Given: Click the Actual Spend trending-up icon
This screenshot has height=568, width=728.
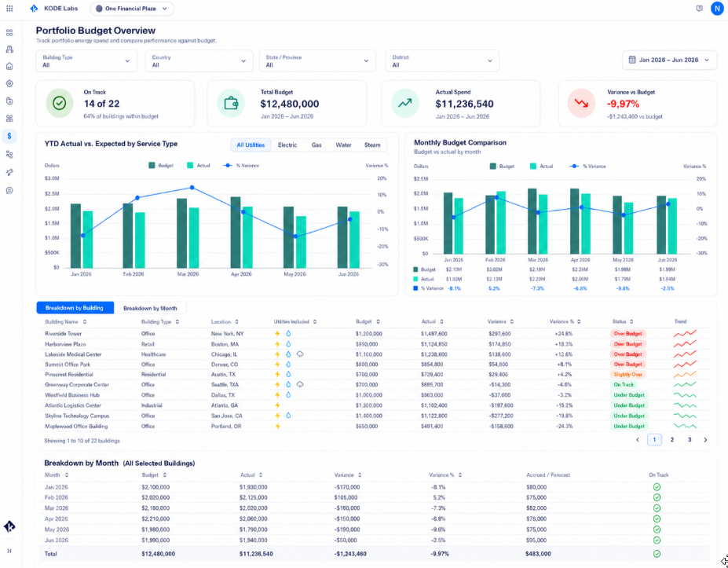Looking at the screenshot, I should pos(405,103).
